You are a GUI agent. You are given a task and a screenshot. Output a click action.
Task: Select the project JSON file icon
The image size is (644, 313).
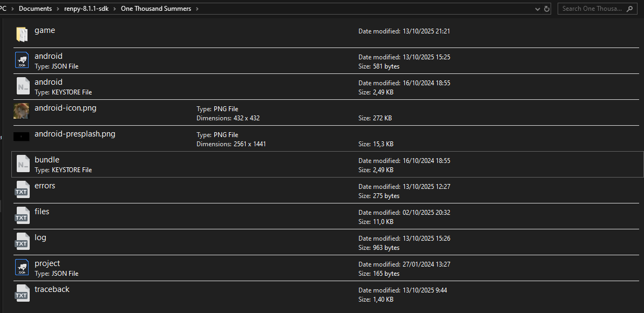(22, 267)
